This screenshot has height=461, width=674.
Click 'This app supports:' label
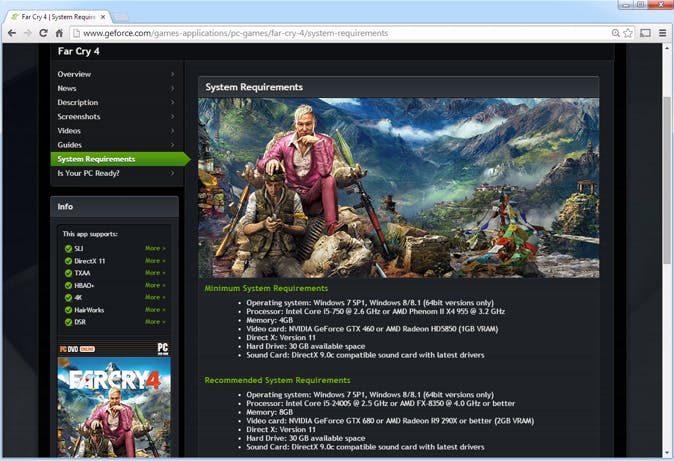click(90, 234)
